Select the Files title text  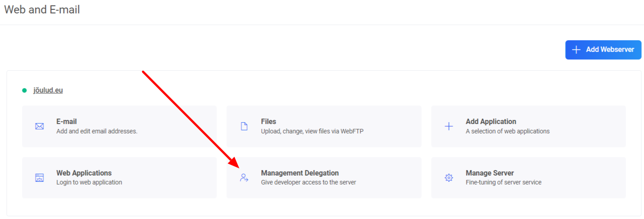point(268,121)
